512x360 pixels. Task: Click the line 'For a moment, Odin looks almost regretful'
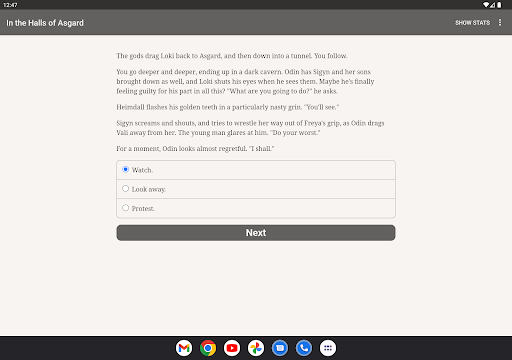pyautogui.click(x=195, y=148)
